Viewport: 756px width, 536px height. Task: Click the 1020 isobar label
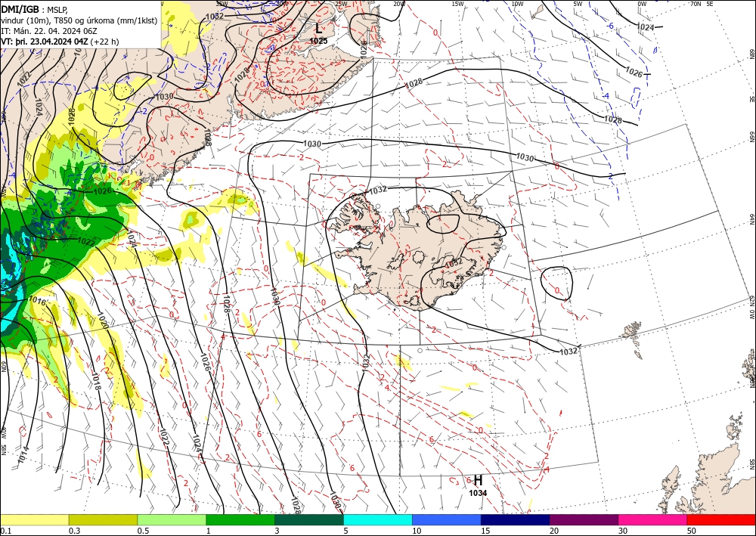tap(102, 320)
